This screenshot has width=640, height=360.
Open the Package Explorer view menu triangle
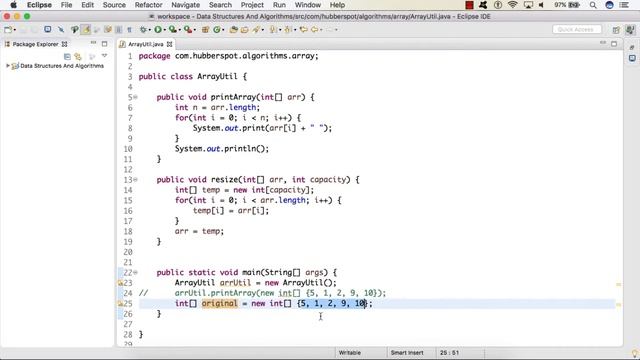104,56
